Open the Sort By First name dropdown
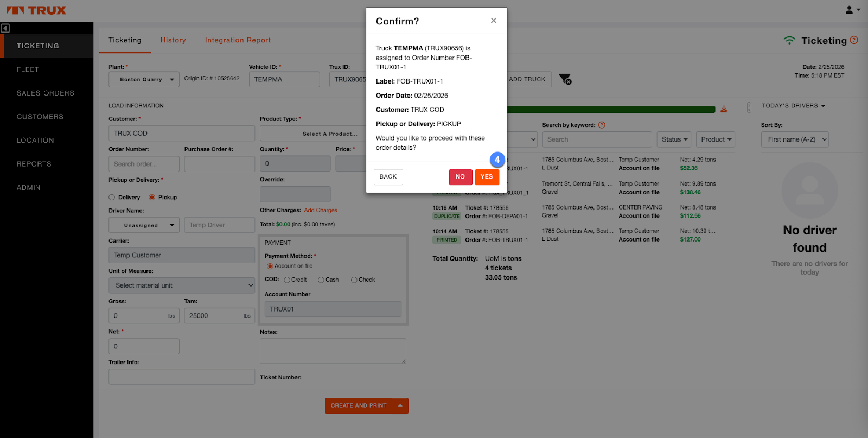This screenshot has height=438, width=868. [794, 139]
